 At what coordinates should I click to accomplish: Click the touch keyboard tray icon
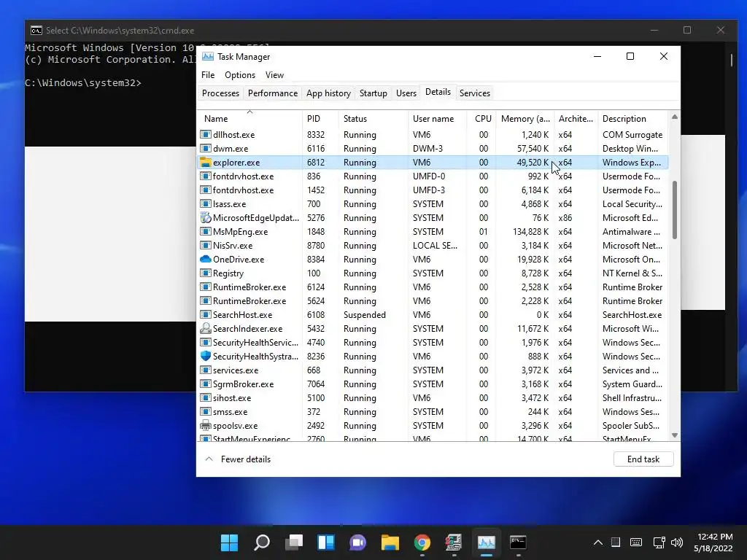pyautogui.click(x=636, y=542)
